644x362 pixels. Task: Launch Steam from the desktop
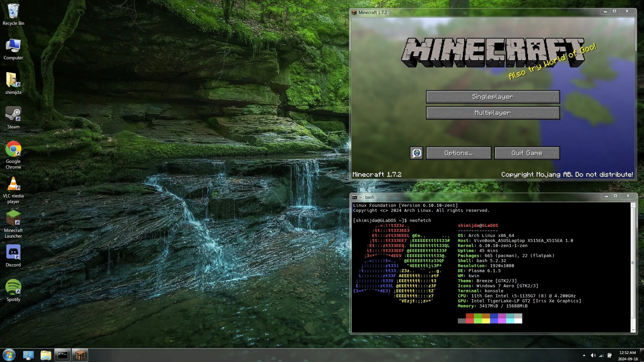pyautogui.click(x=13, y=118)
